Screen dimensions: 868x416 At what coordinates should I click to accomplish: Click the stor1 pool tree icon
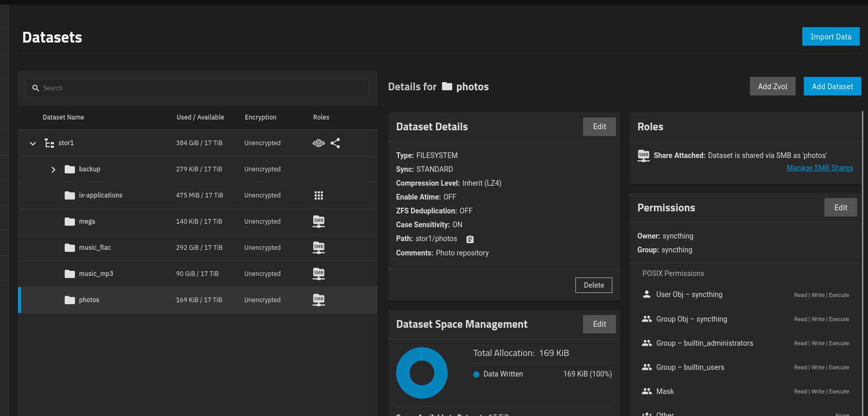[x=49, y=143]
